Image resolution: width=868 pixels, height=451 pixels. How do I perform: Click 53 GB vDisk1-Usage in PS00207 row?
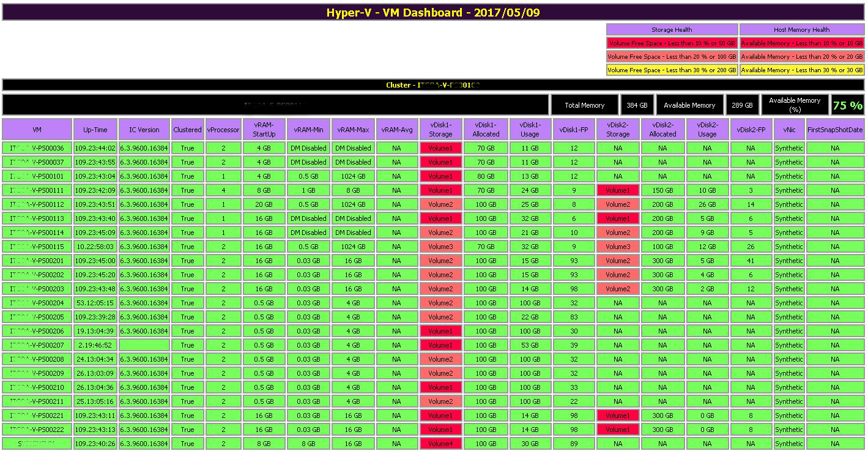tap(530, 345)
